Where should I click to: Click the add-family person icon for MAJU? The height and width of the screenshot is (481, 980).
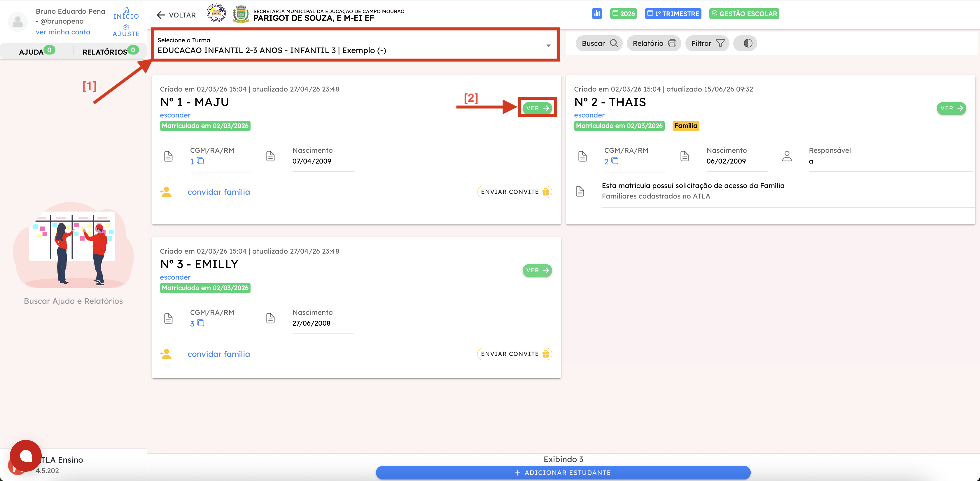(x=166, y=192)
